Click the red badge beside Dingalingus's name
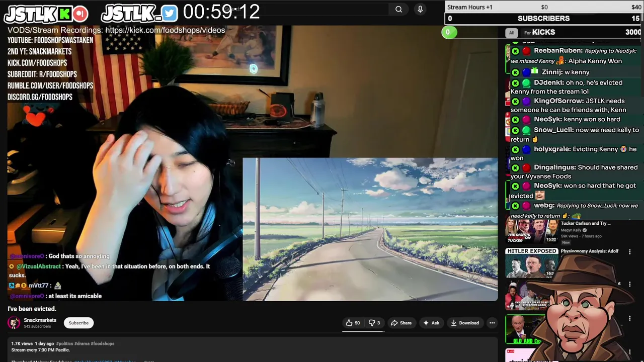Screen dimensions: 644x362 coord(526,167)
